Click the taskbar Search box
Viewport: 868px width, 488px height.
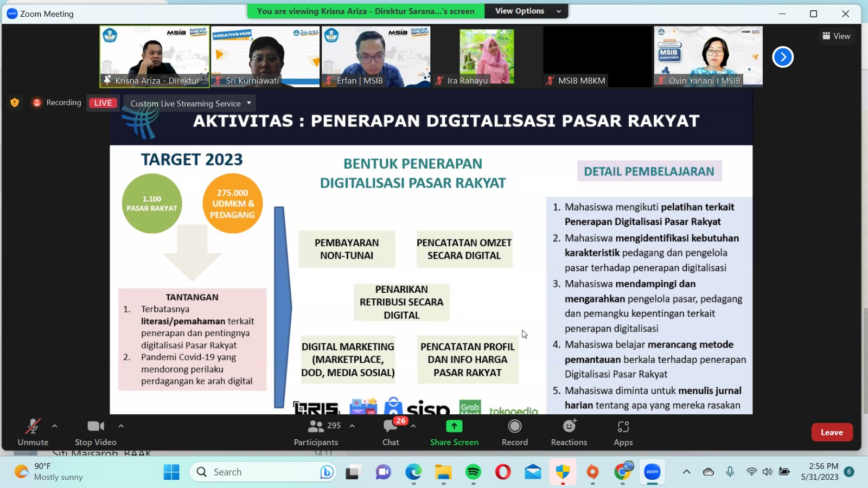(263, 472)
